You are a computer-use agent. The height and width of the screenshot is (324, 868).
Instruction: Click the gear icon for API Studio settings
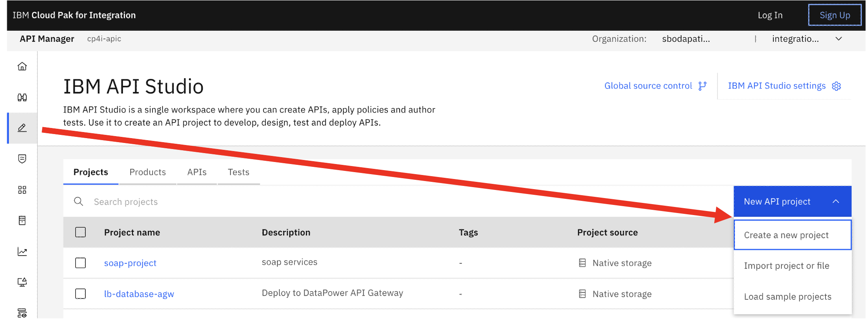point(836,86)
